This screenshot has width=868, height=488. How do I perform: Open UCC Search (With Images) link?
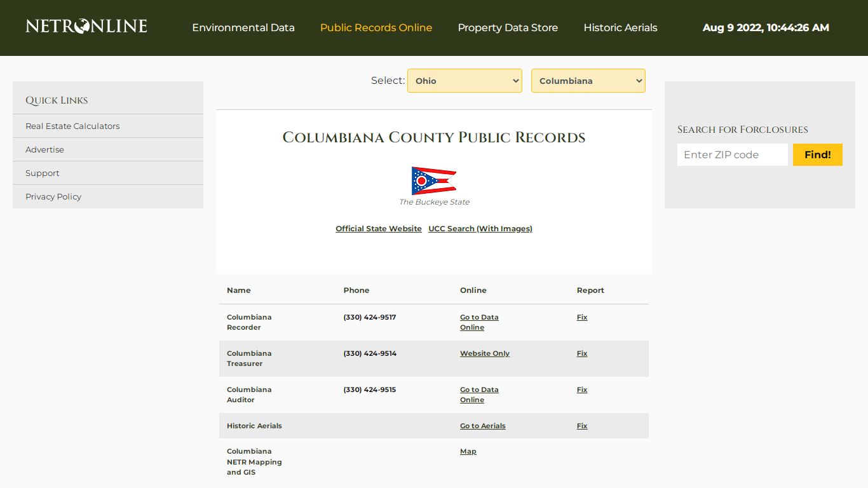[x=480, y=229]
